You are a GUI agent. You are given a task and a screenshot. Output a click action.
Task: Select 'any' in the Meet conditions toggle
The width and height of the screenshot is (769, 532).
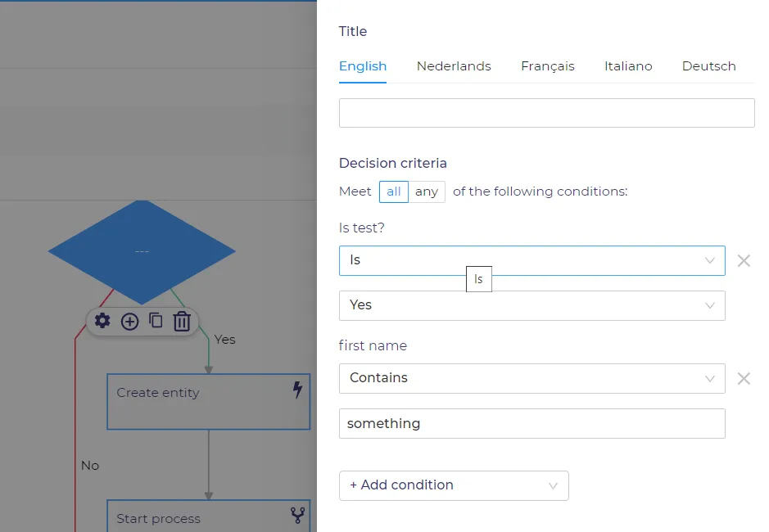[427, 192]
